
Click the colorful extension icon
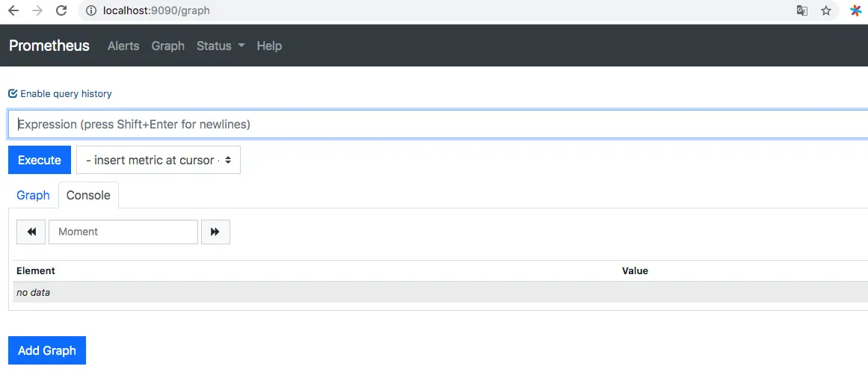[856, 11]
